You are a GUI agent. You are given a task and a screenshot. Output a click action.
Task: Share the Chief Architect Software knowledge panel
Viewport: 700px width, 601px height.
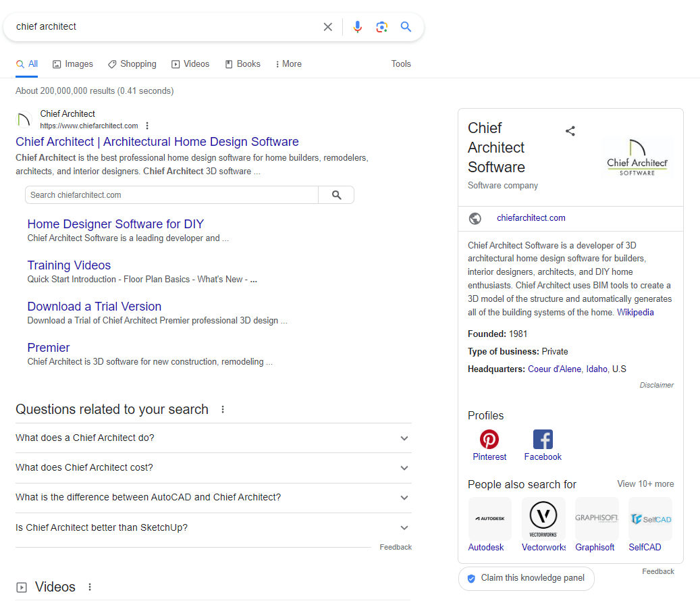[570, 131]
